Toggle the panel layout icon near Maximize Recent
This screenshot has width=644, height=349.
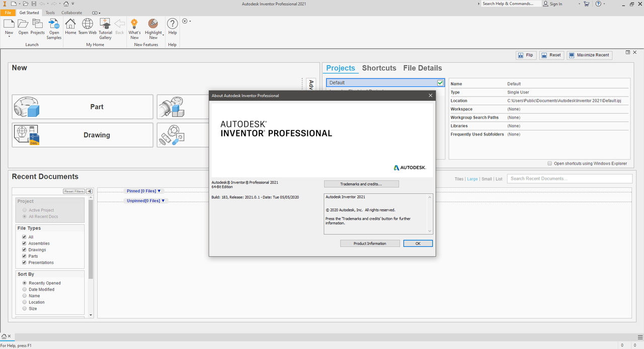pyautogui.click(x=628, y=52)
